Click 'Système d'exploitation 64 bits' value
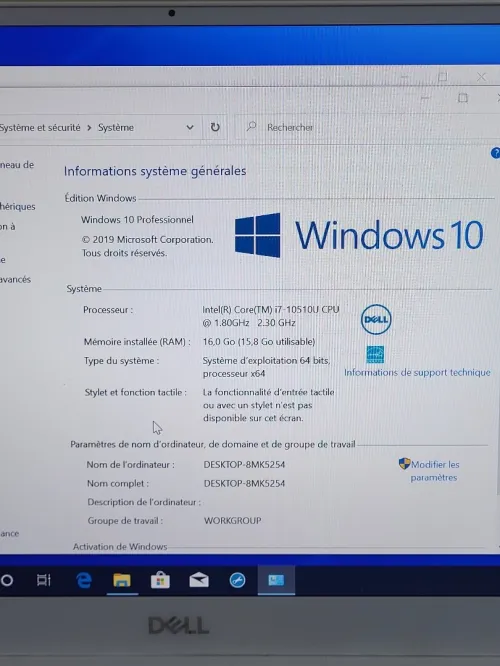500x666 pixels. click(266, 361)
